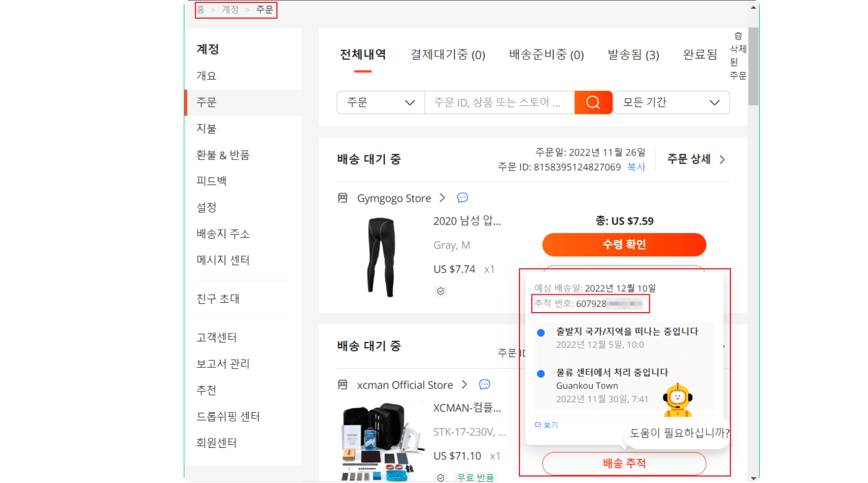Open chat with xcman Official Store
This screenshot has width=868, height=483.
tap(484, 385)
